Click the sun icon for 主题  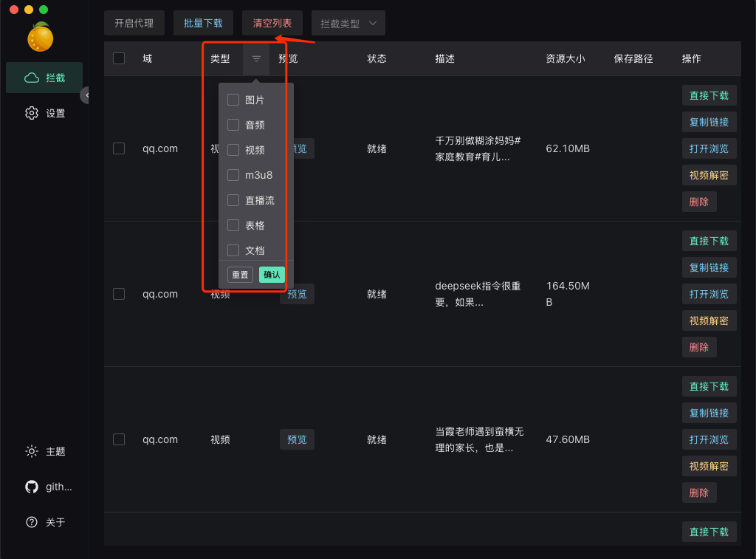(x=32, y=451)
